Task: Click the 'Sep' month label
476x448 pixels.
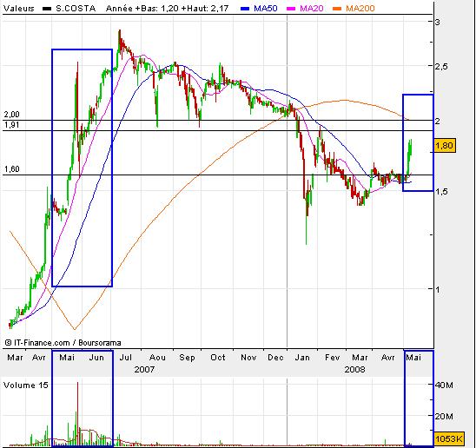Action: [187, 358]
